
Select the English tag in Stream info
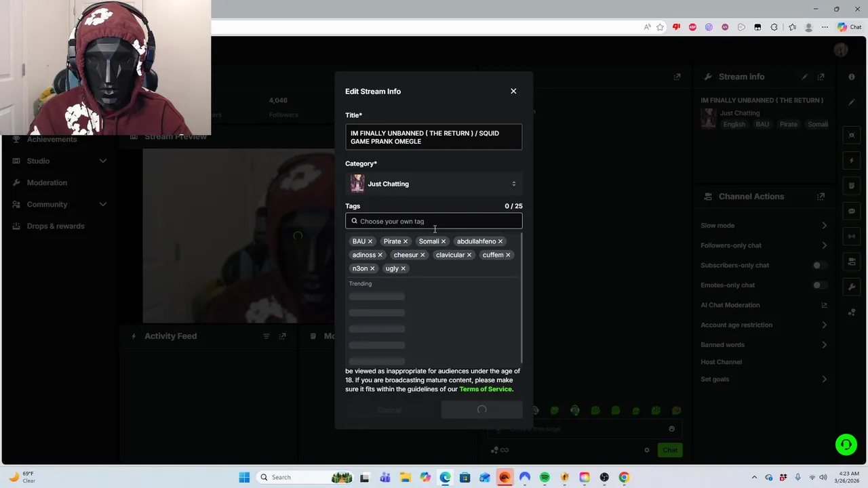[x=734, y=125]
